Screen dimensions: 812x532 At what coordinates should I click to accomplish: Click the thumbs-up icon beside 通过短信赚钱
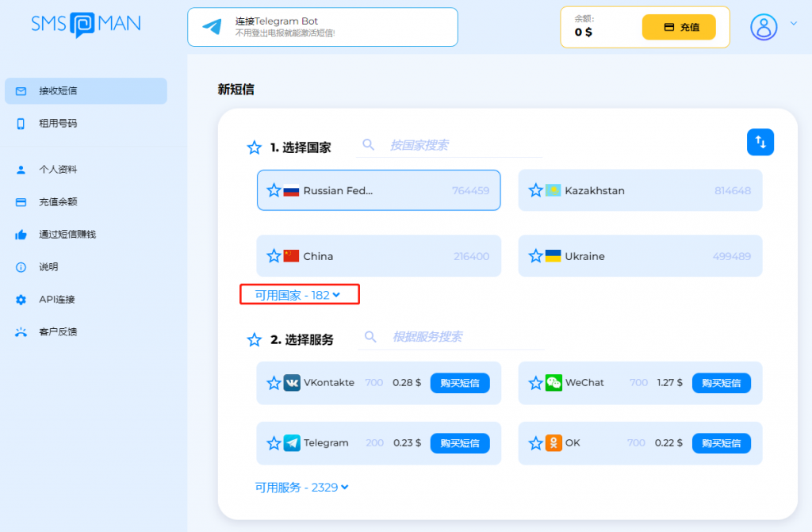tap(21, 235)
